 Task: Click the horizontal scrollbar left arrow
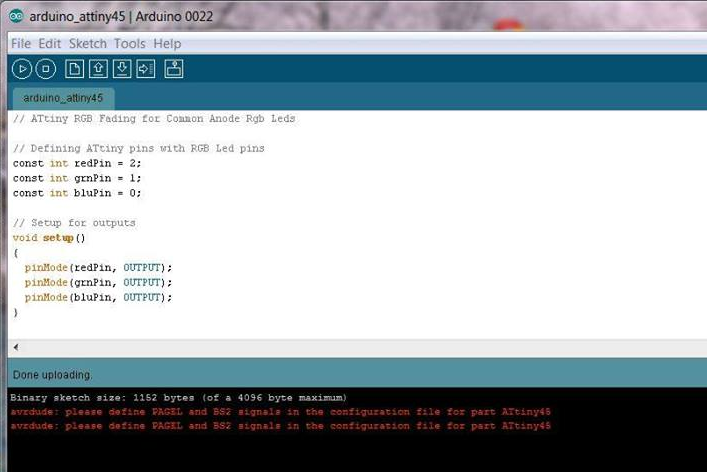16,347
